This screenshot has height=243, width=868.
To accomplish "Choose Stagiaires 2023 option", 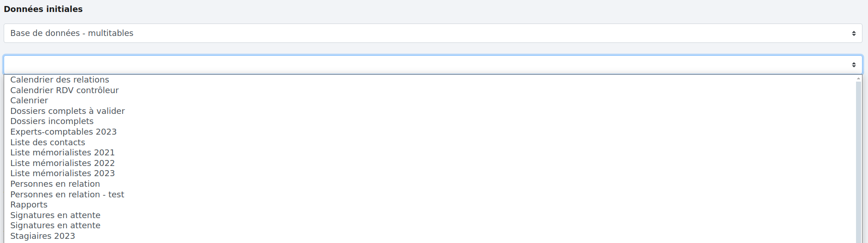I will pos(42,236).
